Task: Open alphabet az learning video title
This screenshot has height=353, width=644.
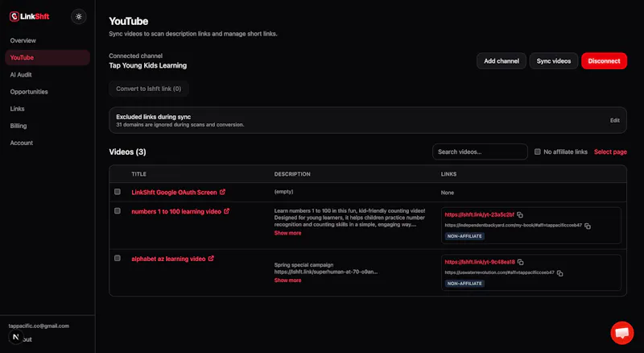Action: click(168, 259)
